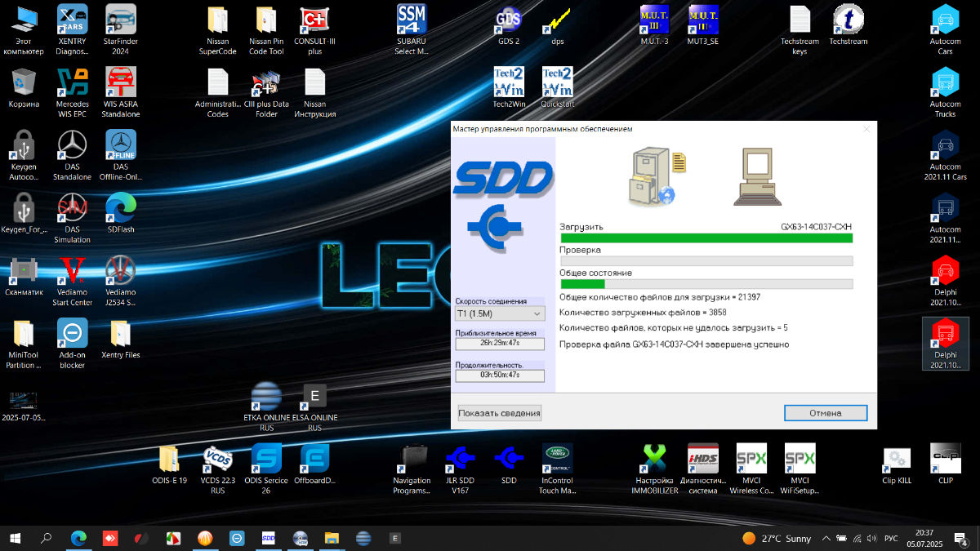This screenshot has width=980, height=551.
Task: Click the Отмена button
Action: point(826,413)
